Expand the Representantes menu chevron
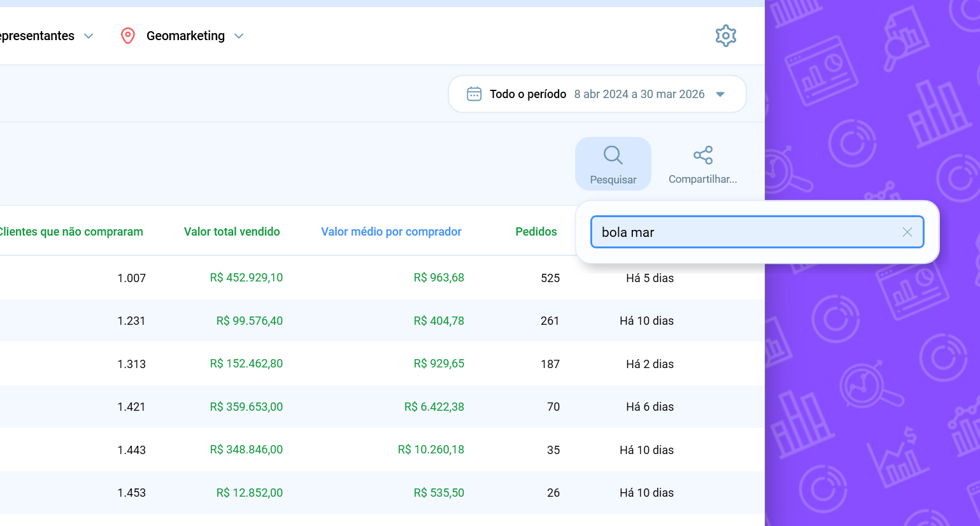The height and width of the screenshot is (526, 980). click(89, 36)
